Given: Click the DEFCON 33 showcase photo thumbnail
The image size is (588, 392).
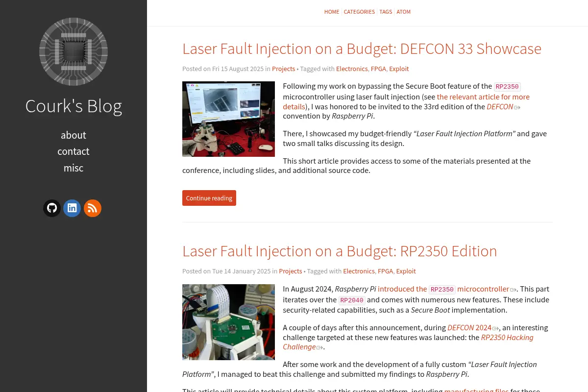Looking at the screenshot, I should tap(228, 119).
